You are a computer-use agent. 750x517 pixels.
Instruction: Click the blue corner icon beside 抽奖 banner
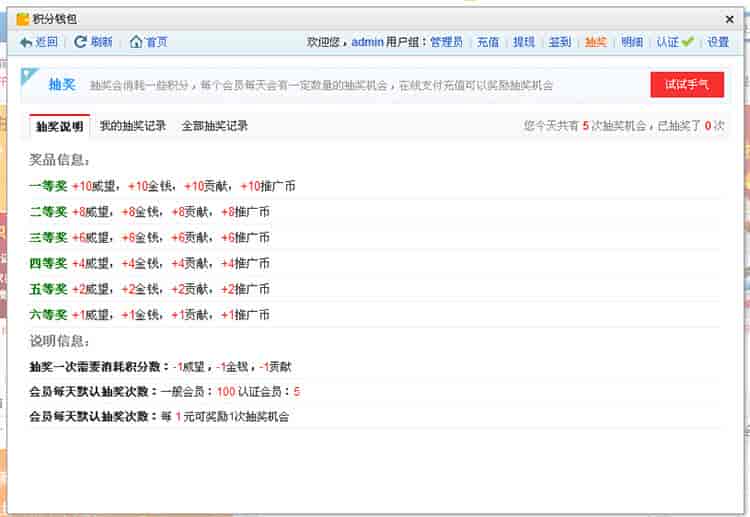pyautogui.click(x=30, y=78)
